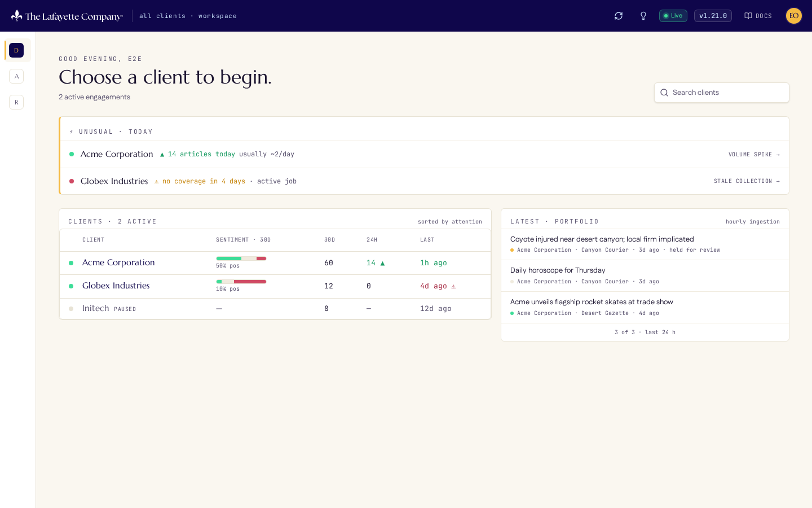
Task: Click the Sentiment 30D column header
Action: [244, 240]
